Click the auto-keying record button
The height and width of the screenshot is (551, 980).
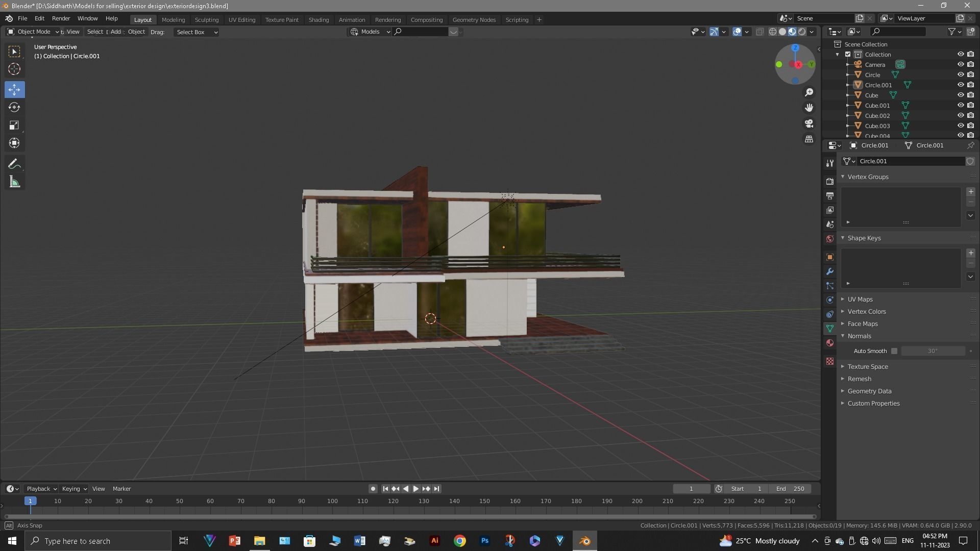(373, 489)
